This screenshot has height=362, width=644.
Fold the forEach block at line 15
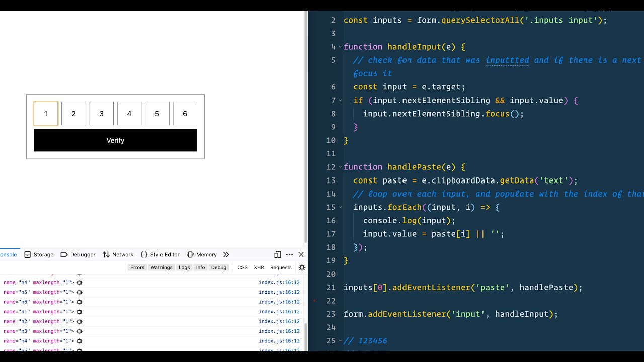[341, 207]
